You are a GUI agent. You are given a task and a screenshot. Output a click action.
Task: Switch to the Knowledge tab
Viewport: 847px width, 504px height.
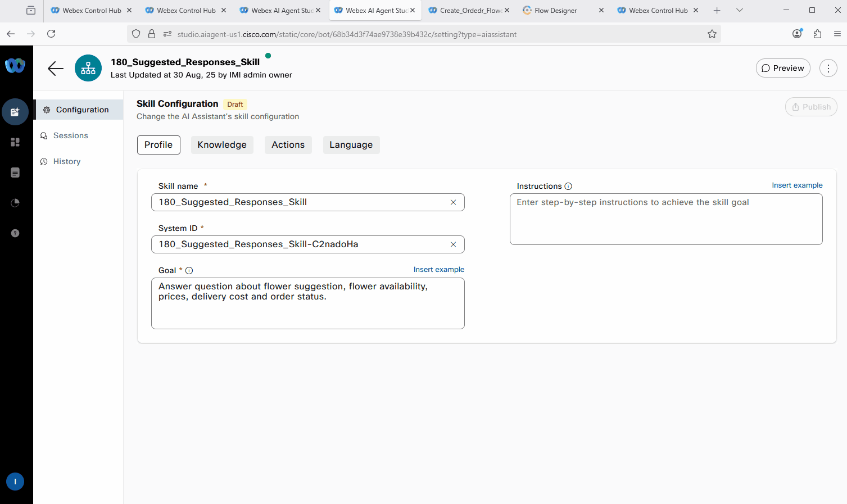(222, 145)
